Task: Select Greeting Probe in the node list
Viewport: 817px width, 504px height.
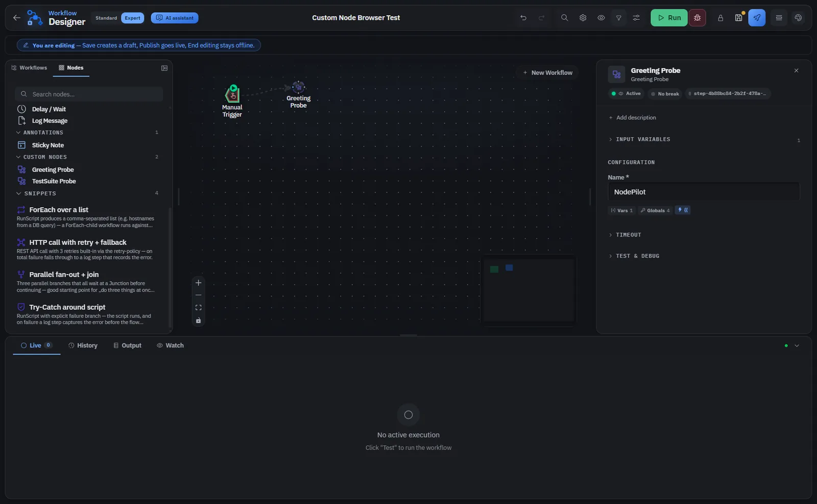Action: [53, 170]
